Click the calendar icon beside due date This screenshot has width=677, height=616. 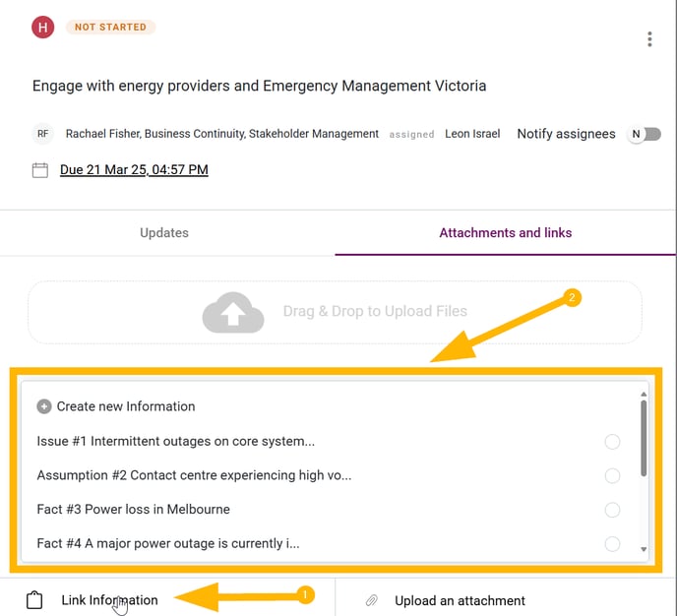pyautogui.click(x=40, y=170)
